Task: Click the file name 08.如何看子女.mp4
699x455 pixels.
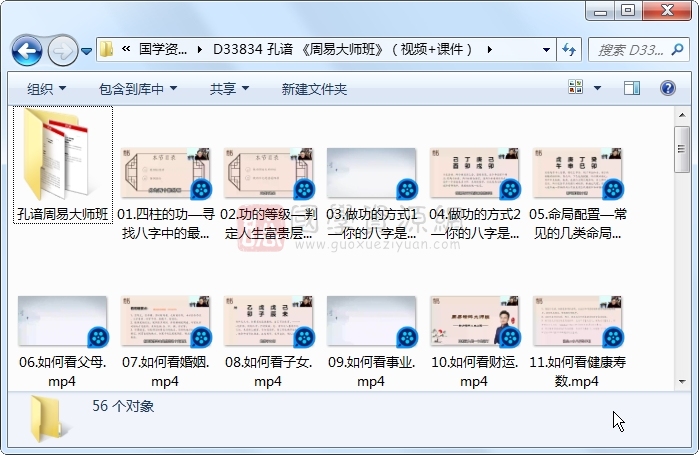Action: (x=268, y=372)
